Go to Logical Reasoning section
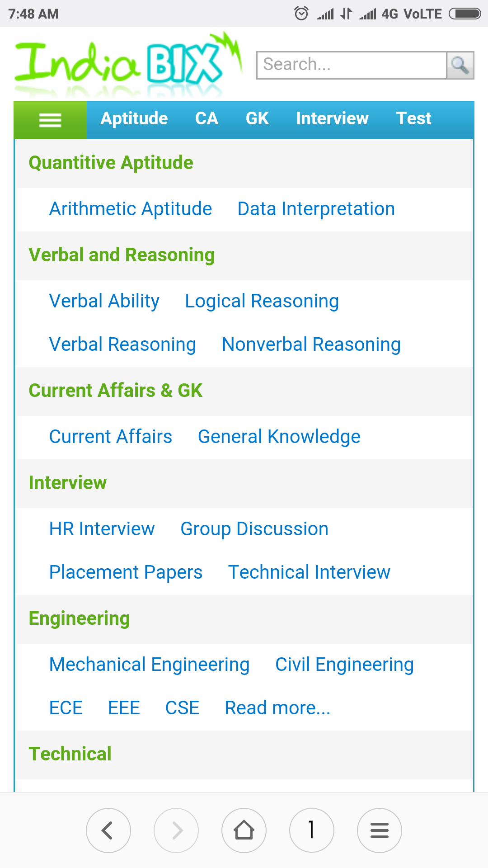The height and width of the screenshot is (868, 488). click(262, 301)
